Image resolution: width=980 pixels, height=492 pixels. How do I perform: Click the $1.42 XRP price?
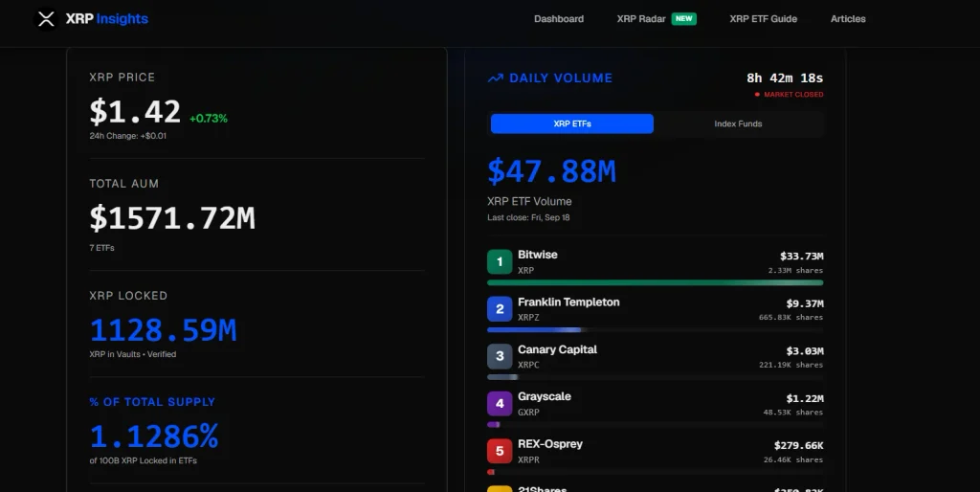[x=135, y=112]
